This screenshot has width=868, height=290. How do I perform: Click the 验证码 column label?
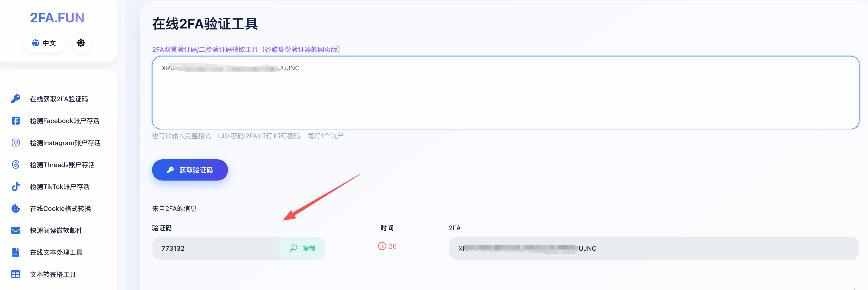tap(162, 228)
